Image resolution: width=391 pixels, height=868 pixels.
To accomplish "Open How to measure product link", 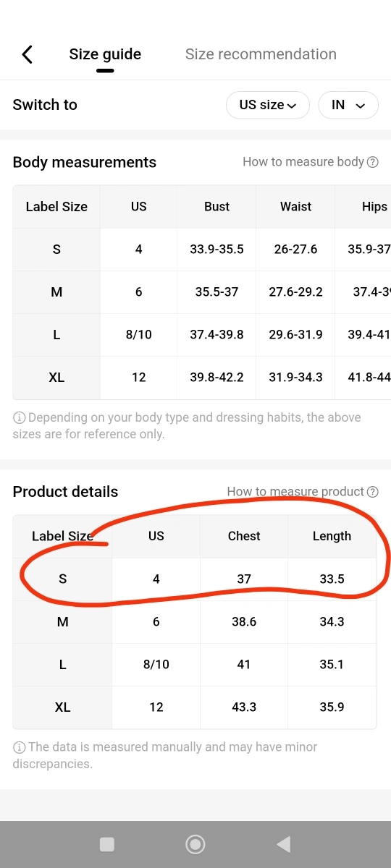I will tap(295, 492).
